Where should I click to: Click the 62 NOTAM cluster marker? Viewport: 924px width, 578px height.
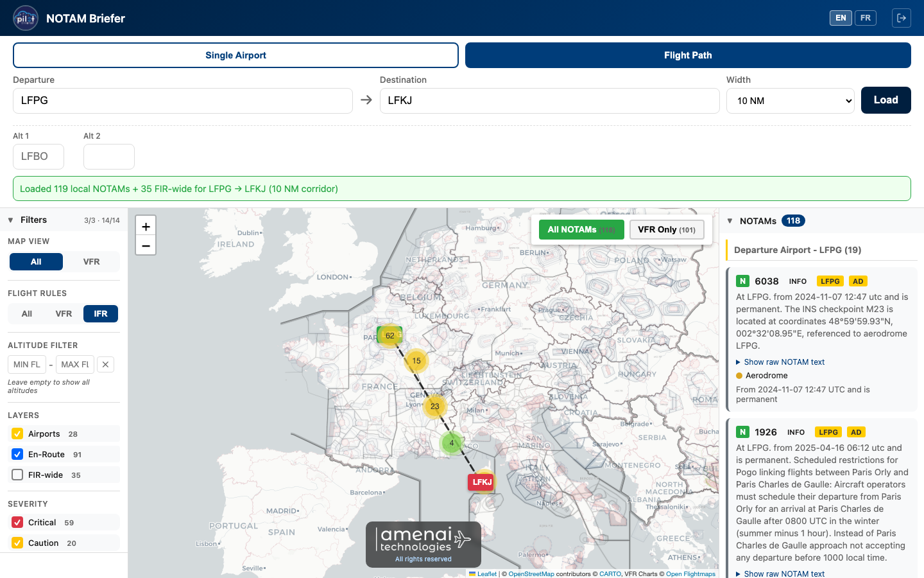point(389,335)
